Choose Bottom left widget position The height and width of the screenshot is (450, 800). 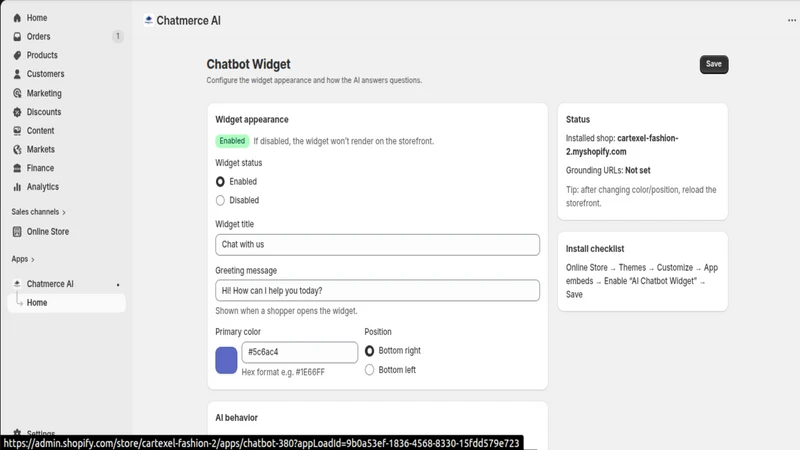click(x=369, y=370)
